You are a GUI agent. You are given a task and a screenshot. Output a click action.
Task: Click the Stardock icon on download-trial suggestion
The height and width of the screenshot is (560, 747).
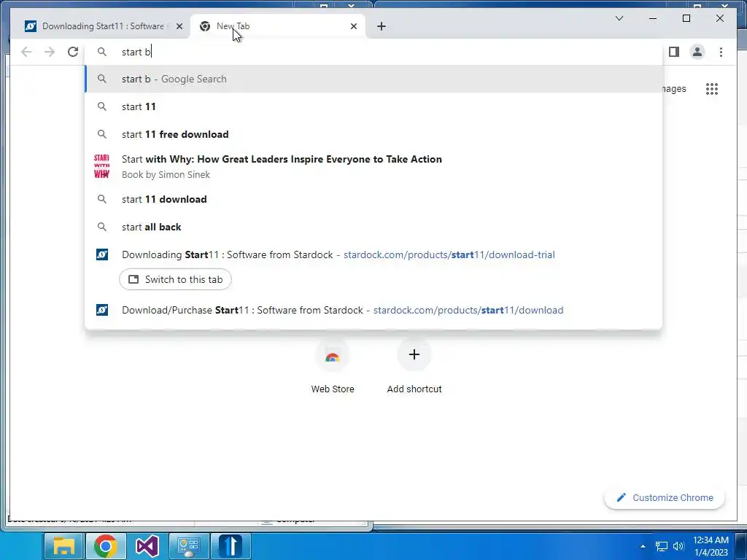click(102, 254)
